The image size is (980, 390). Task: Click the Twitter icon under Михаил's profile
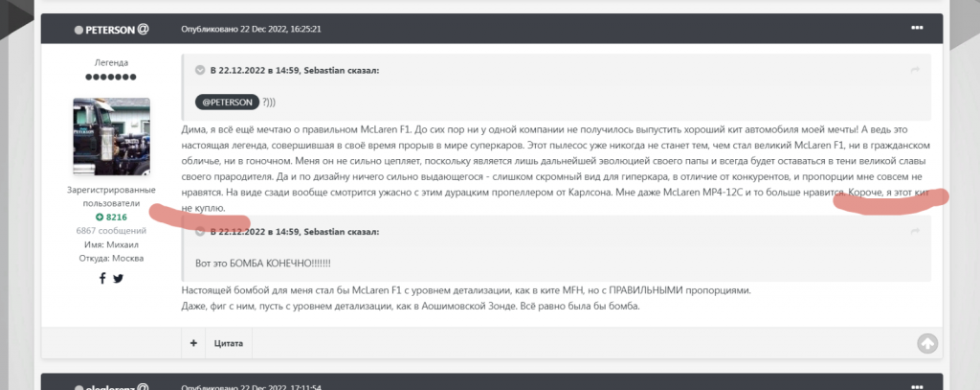point(119,278)
